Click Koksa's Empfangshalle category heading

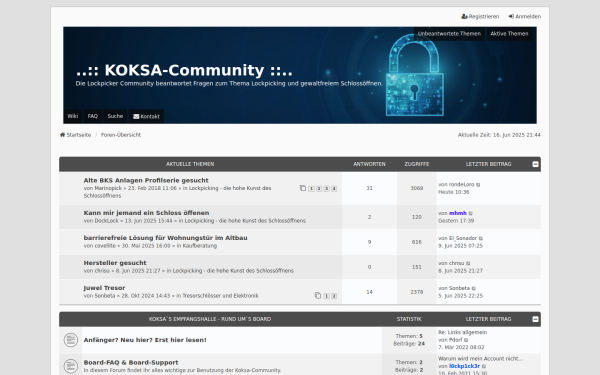click(x=210, y=319)
